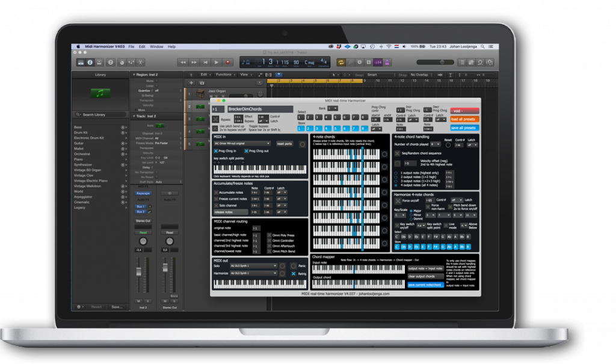Screen dimensions: 616x364
Task: Click the Inst 2 pan knob
Action: point(143,241)
